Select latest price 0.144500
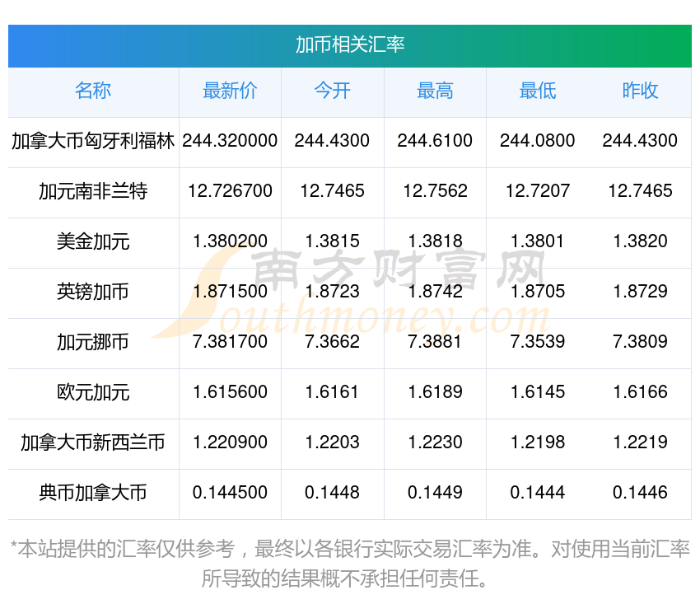The width and height of the screenshot is (700, 604). 230,493
